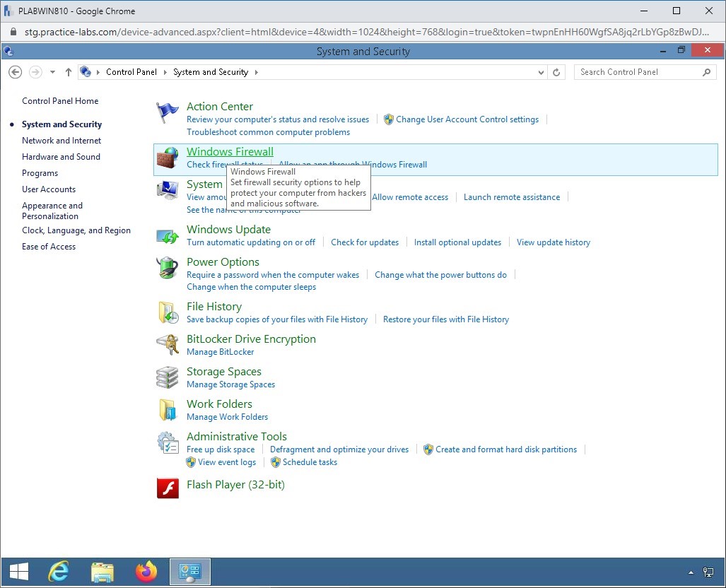Open the Administrative Tools icon
The width and height of the screenshot is (726, 588).
168,442
